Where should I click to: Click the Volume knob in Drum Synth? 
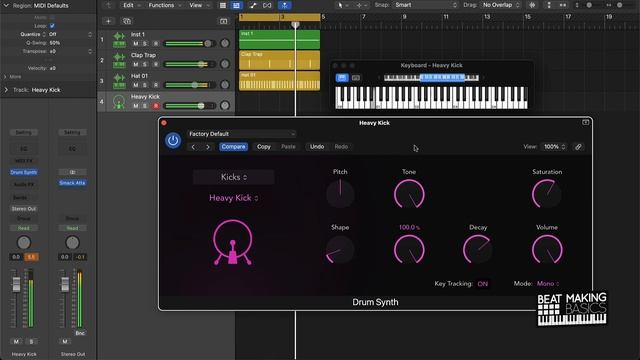click(x=547, y=249)
